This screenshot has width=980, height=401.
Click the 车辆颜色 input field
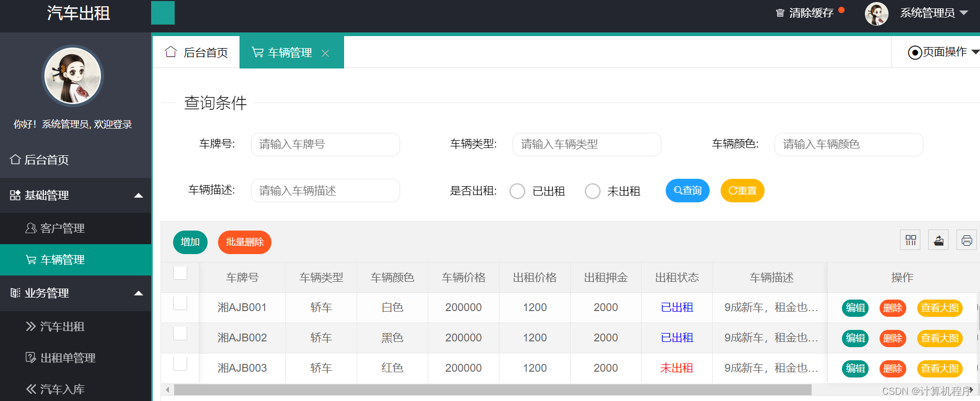point(849,144)
